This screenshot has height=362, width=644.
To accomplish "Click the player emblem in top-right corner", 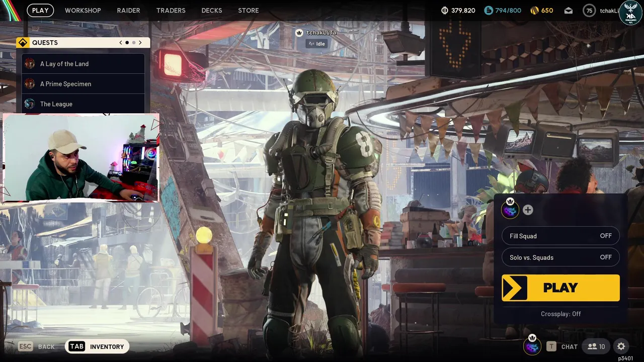I will click(631, 13).
